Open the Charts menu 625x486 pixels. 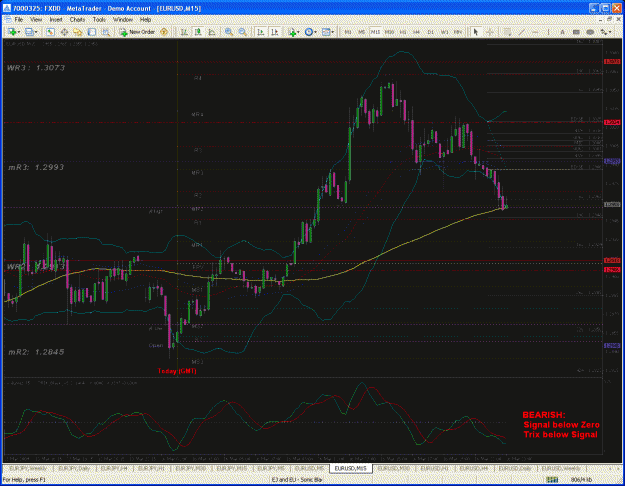(x=77, y=19)
